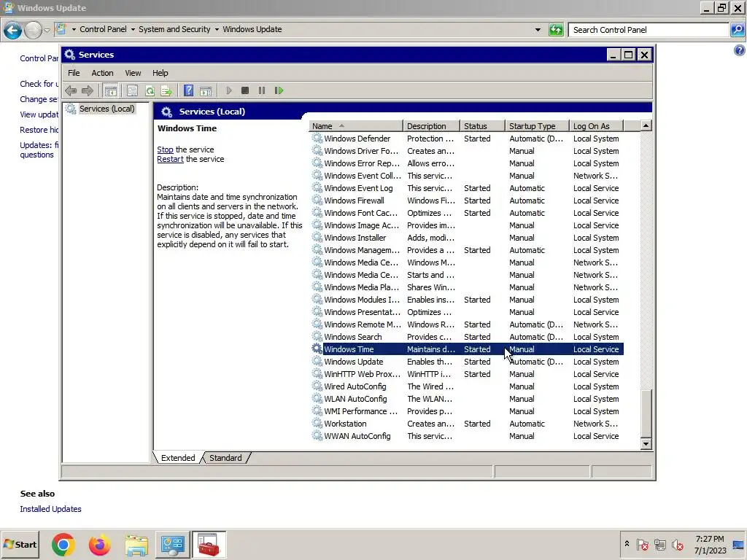Click the Forward arrow in Services toolbar
This screenshot has height=560, width=747.
(x=88, y=90)
